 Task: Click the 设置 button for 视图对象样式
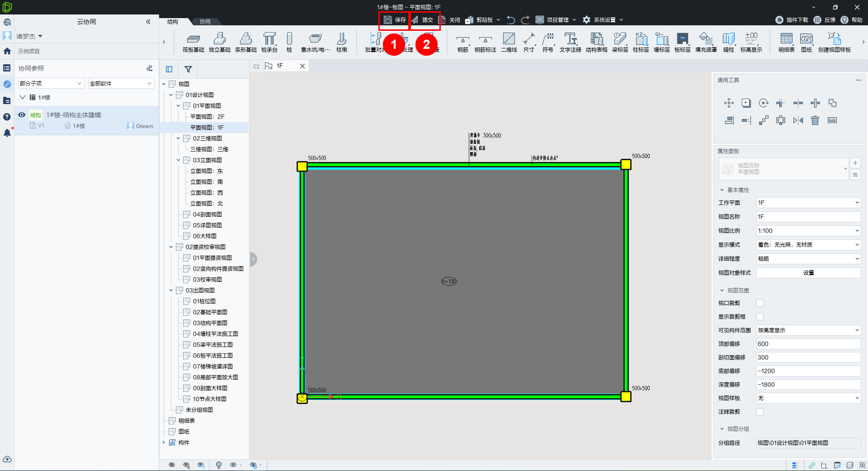click(808, 273)
